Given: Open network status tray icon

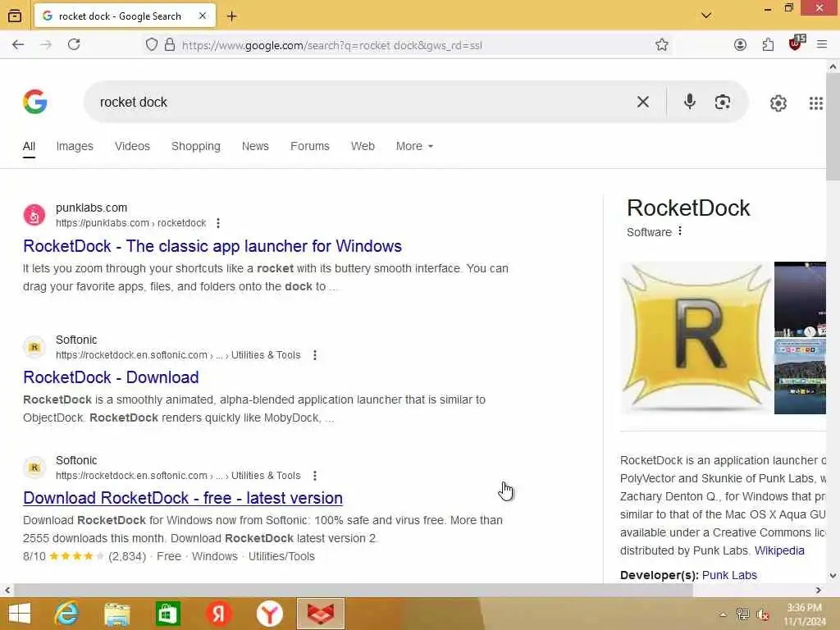Looking at the screenshot, I should click(742, 614).
